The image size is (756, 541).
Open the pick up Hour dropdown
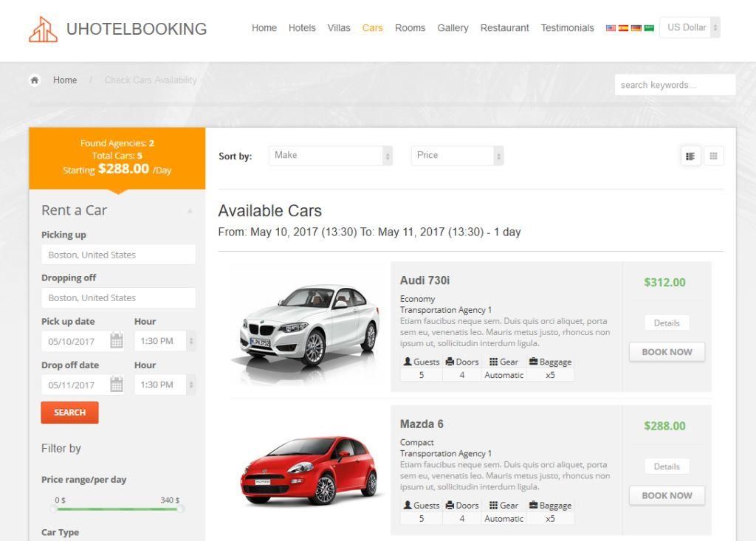165,341
